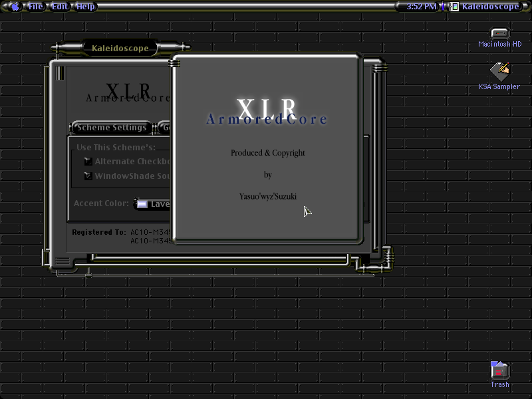Open the Apple menu

pos(15,7)
